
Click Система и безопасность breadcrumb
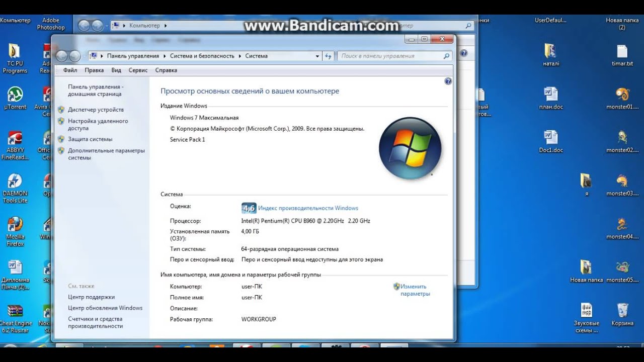click(x=202, y=56)
